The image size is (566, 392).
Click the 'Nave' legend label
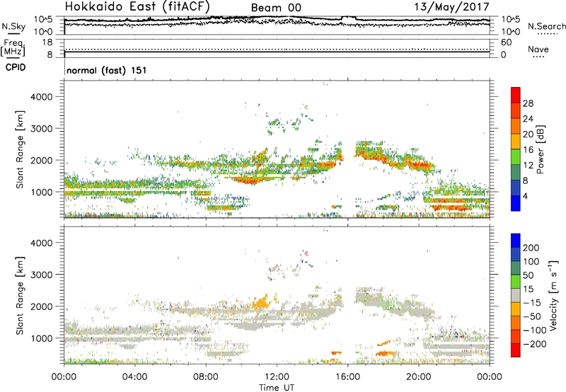(538, 50)
